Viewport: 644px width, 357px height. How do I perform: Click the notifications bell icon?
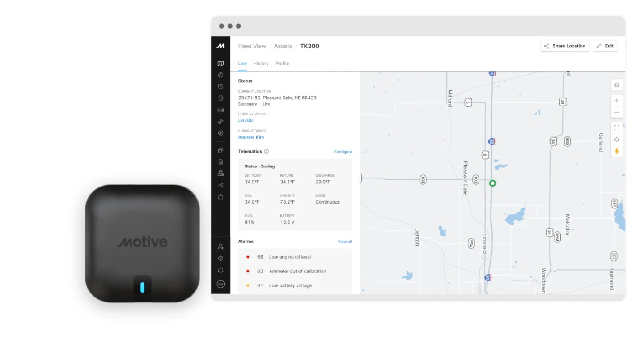220,270
